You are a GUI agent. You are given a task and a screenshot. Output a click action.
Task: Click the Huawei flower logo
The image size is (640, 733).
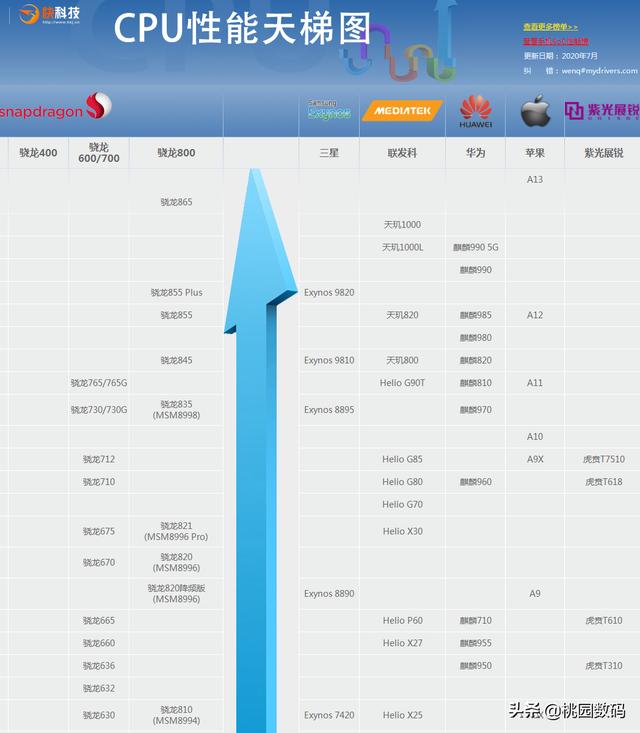pyautogui.click(x=475, y=111)
